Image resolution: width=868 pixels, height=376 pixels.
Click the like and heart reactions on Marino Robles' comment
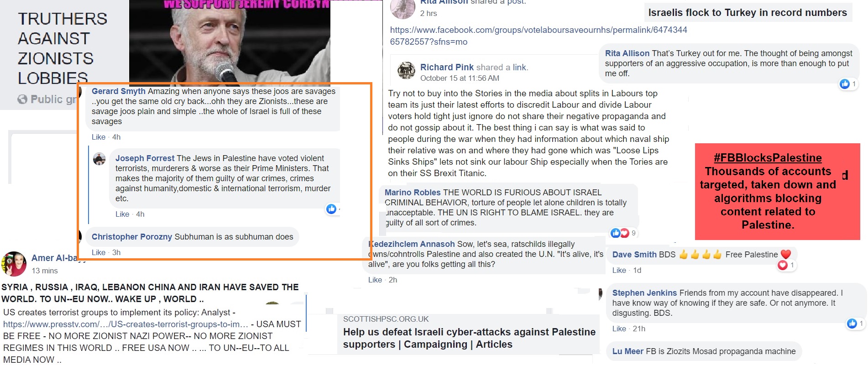tap(620, 233)
